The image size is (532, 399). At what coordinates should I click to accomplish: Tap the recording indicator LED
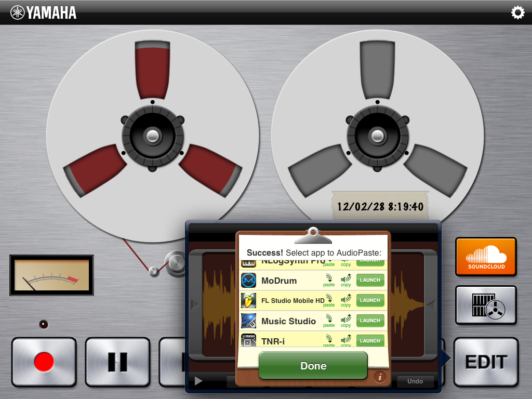[44, 324]
